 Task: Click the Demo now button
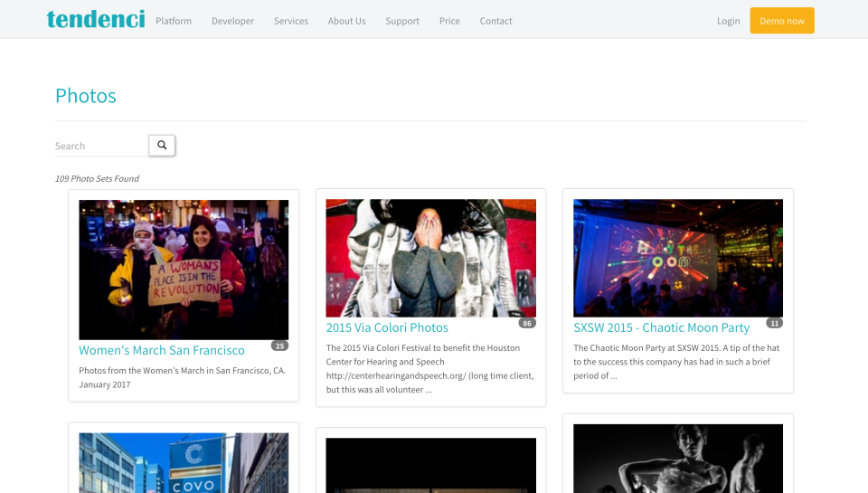coord(781,21)
